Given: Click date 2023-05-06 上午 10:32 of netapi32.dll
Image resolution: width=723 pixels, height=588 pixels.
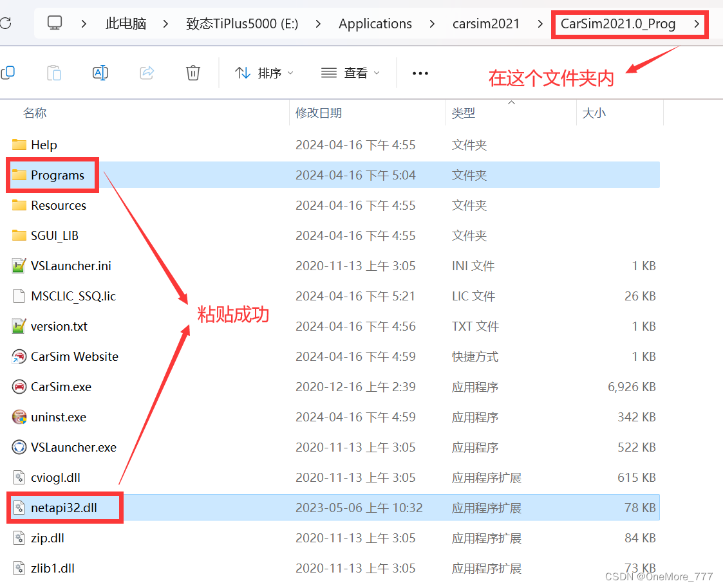Looking at the screenshot, I should click(359, 508).
